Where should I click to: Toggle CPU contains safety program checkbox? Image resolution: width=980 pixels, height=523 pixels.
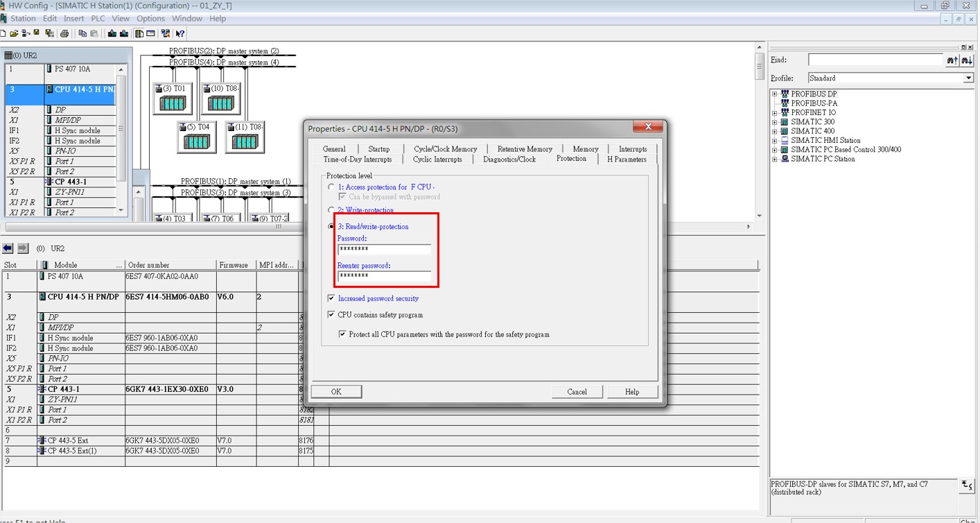point(331,315)
